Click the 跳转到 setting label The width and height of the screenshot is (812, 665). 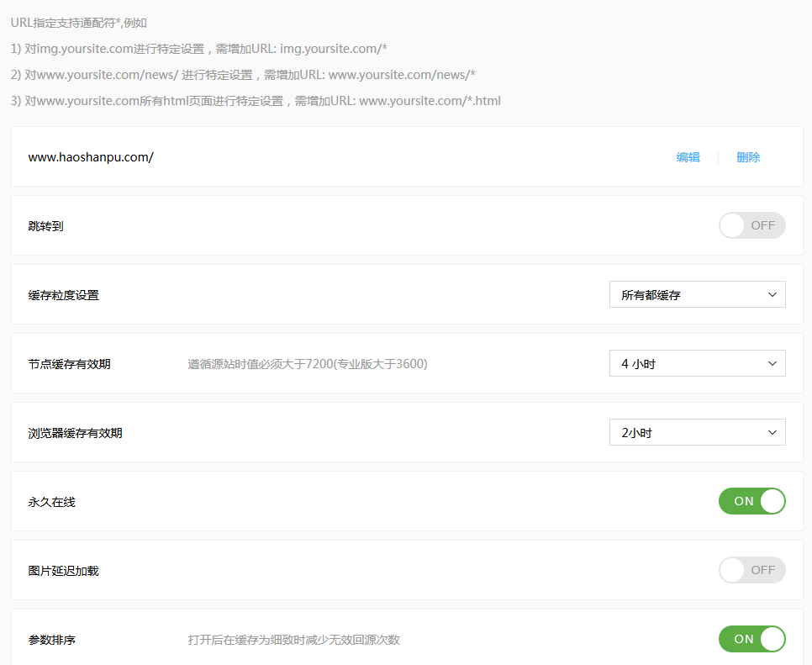[x=46, y=226]
